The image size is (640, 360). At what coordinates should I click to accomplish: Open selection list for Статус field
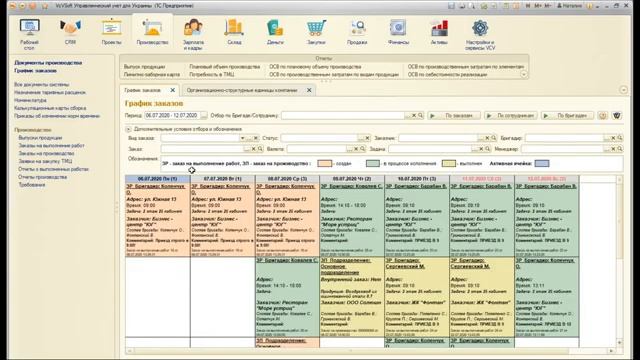tap(361, 138)
